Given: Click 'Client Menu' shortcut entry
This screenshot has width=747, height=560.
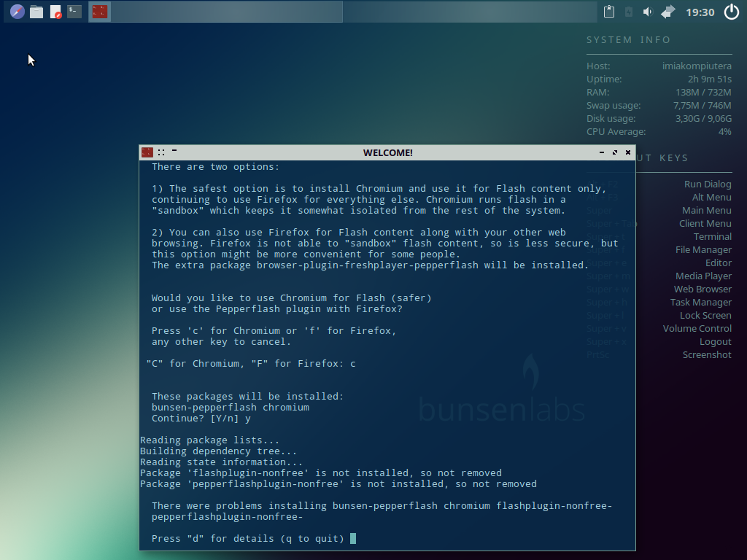Looking at the screenshot, I should click(705, 223).
